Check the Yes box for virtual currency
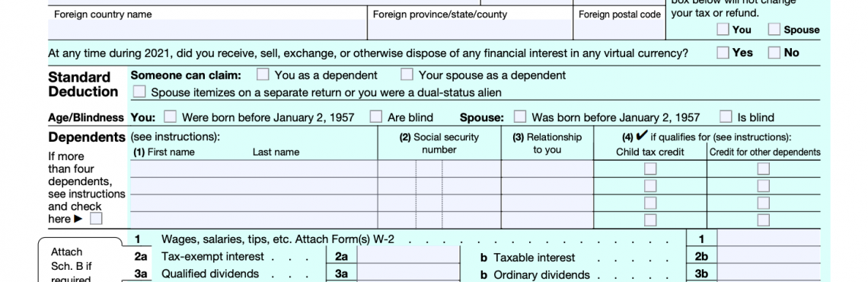 pos(723,53)
